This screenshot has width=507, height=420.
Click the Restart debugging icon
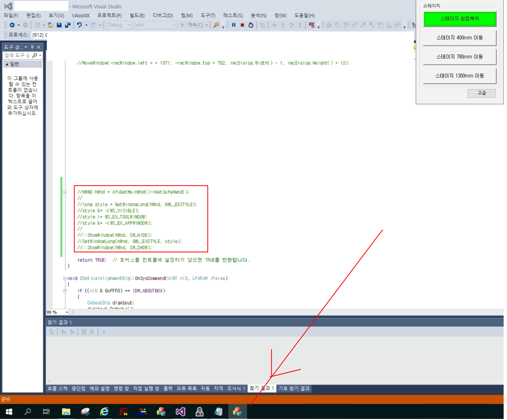coord(251,25)
